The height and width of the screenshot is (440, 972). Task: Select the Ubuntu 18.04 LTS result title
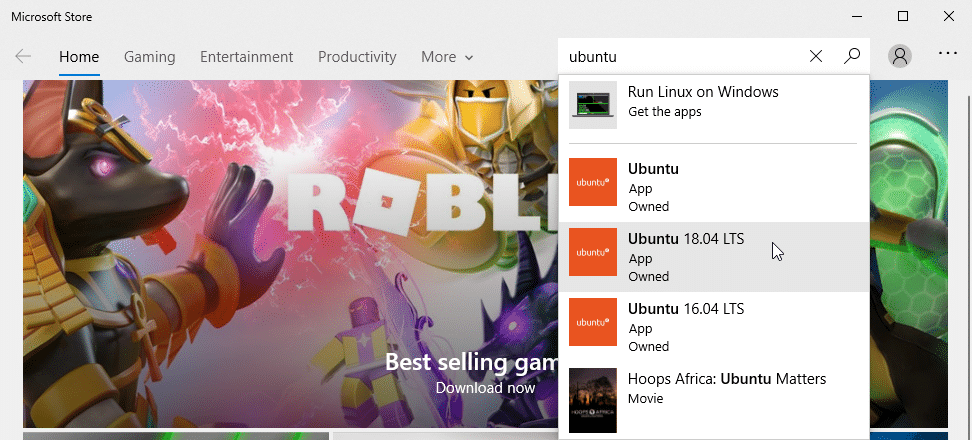coord(686,239)
